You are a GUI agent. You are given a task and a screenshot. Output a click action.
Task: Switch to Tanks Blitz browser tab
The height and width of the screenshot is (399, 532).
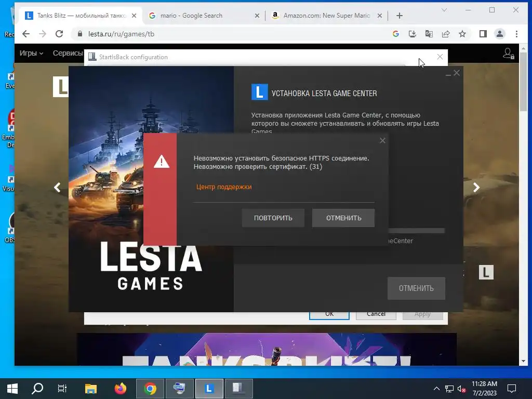click(81, 16)
